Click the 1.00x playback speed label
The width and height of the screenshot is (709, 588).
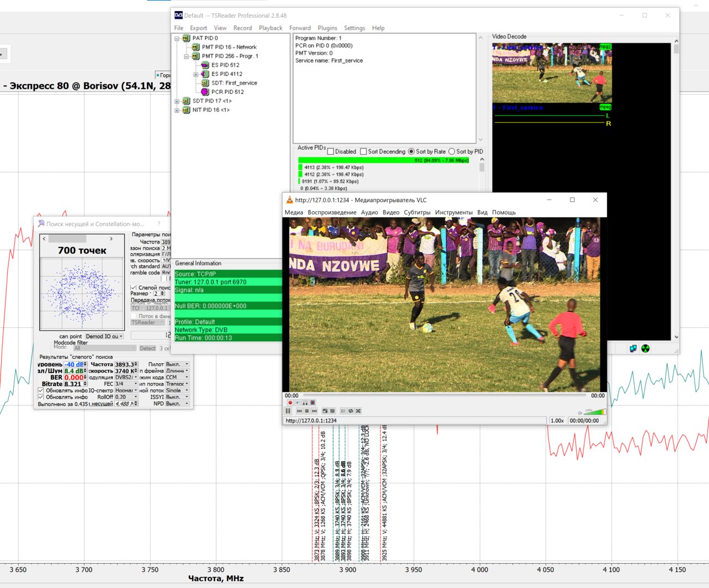click(557, 421)
